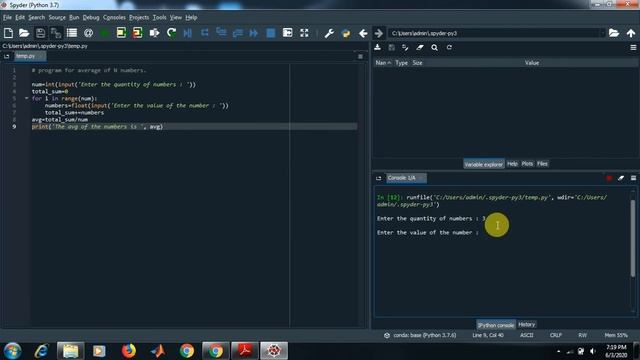Change to the parent directory

(x=631, y=33)
